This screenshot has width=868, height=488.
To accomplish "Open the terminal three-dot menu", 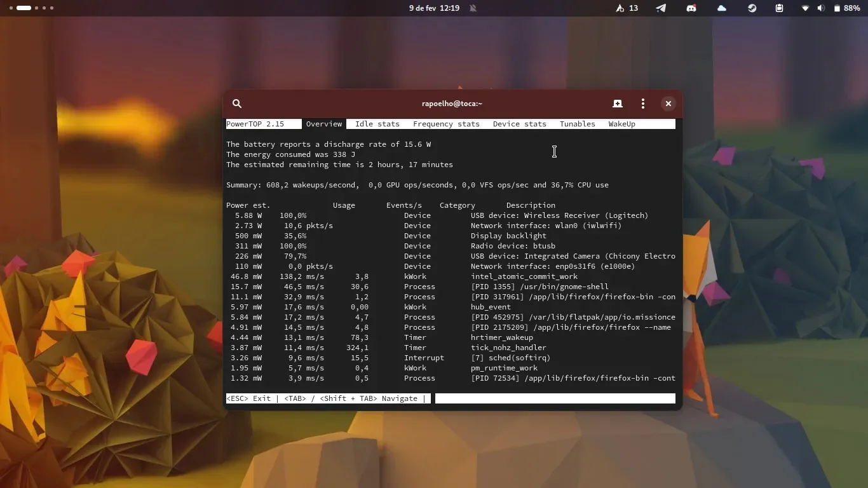I will [x=643, y=104].
